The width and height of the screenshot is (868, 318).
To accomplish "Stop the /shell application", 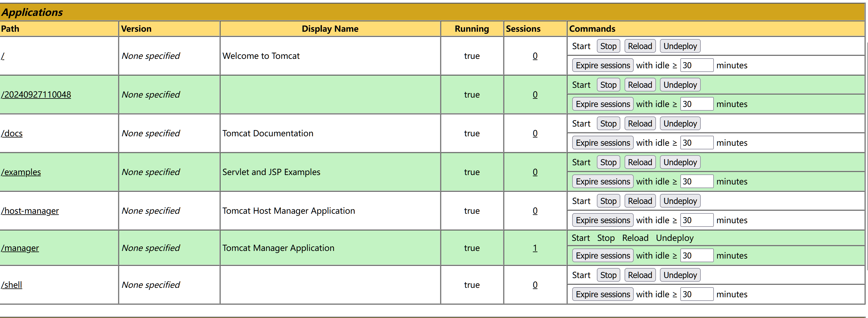I will [608, 276].
